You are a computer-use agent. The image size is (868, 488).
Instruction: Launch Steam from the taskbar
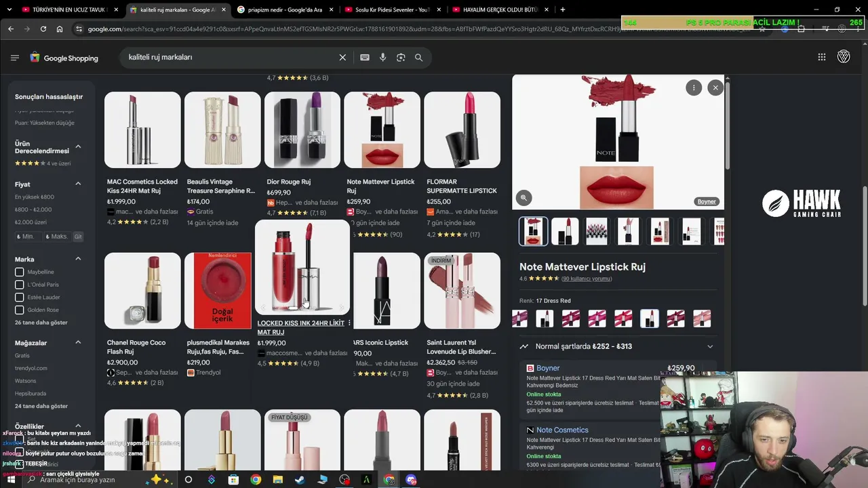click(x=300, y=480)
